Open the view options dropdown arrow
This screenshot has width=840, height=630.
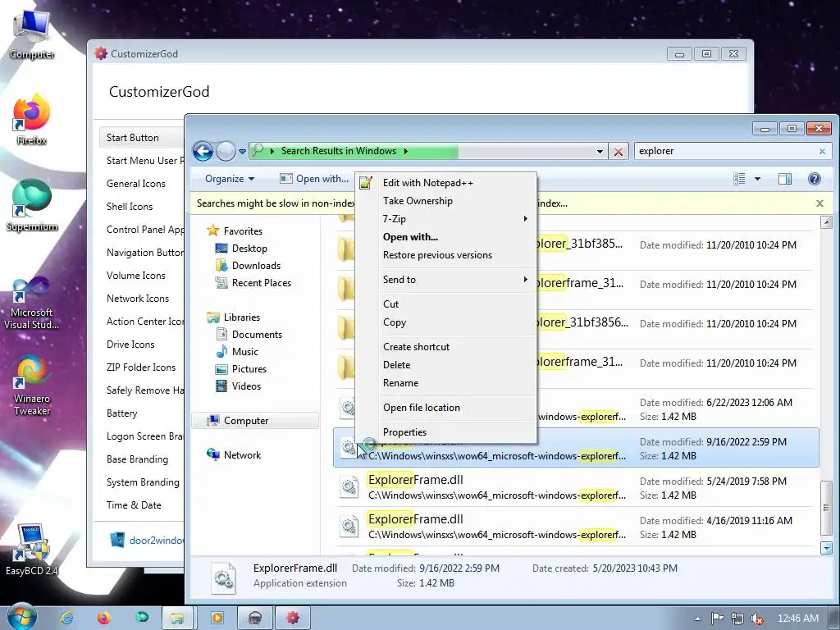757,178
